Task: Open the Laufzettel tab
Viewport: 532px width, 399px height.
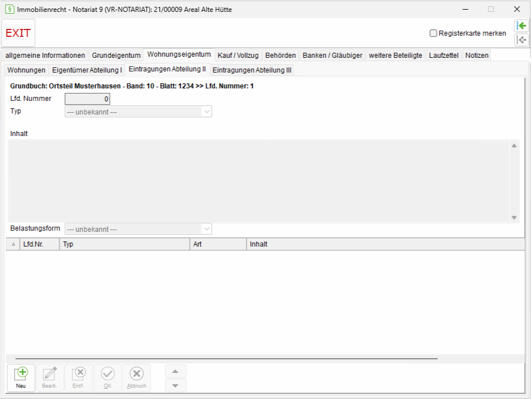Action: 444,56
